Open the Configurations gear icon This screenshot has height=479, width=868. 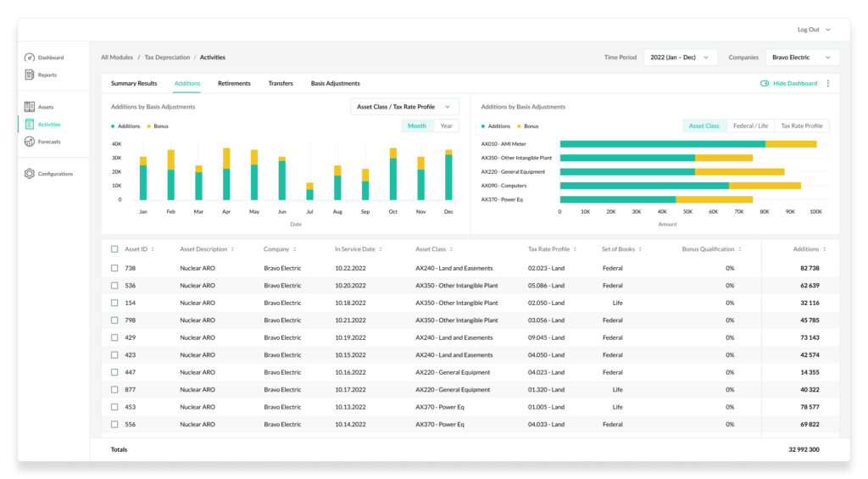(30, 174)
